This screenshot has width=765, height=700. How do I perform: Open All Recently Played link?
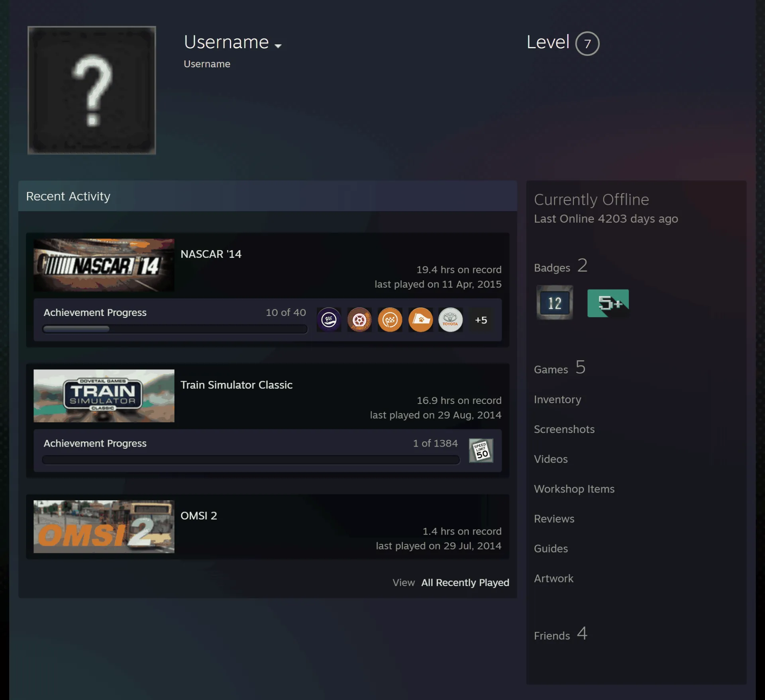tap(465, 582)
